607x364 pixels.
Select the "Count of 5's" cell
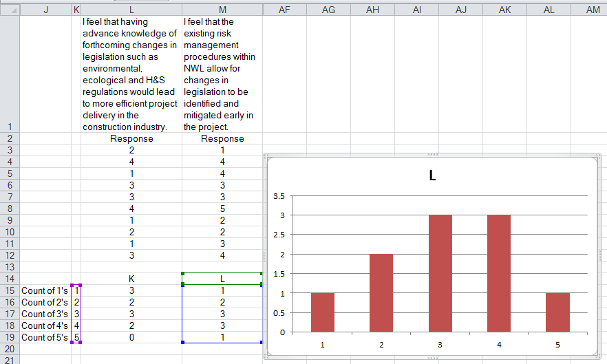point(45,337)
